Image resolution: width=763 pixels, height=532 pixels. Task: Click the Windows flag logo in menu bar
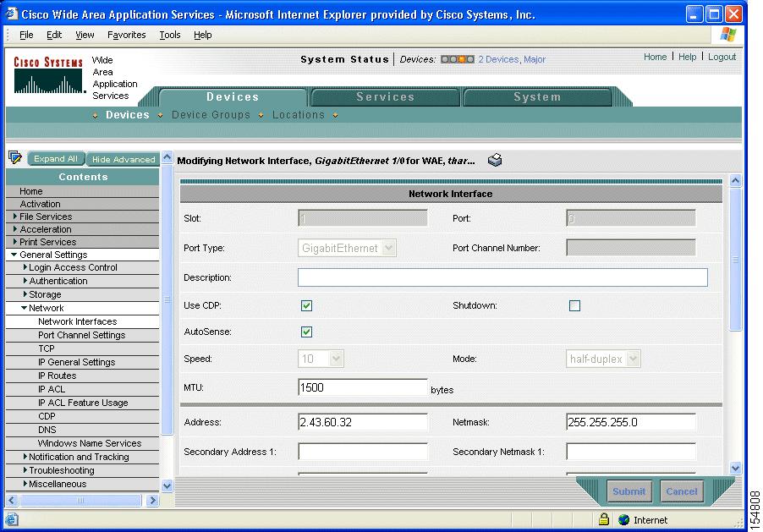coord(728,35)
